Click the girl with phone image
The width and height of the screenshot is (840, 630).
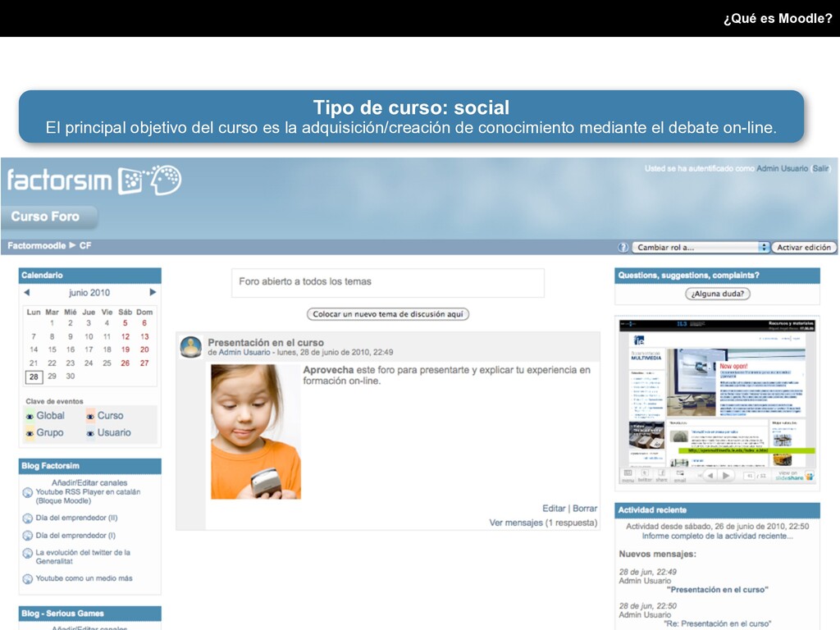(256, 431)
